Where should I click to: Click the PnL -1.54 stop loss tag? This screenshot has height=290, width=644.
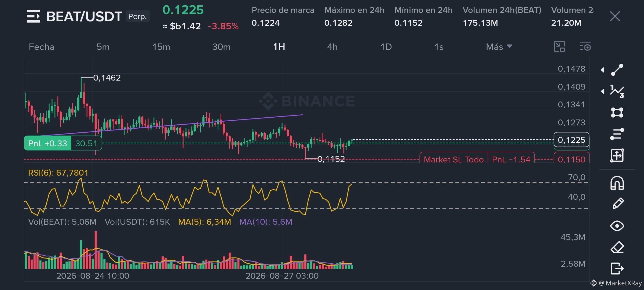pyautogui.click(x=511, y=160)
